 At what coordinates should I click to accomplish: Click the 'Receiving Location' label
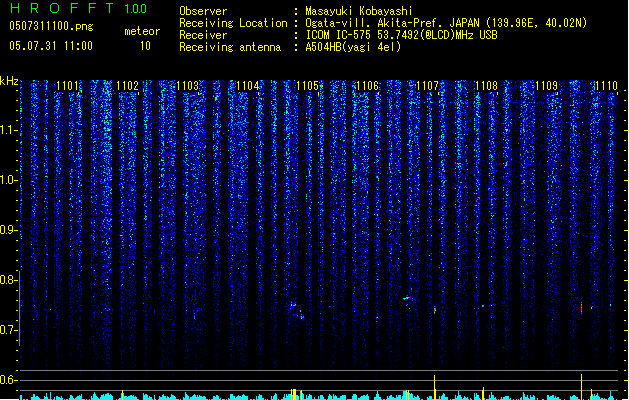point(233,23)
